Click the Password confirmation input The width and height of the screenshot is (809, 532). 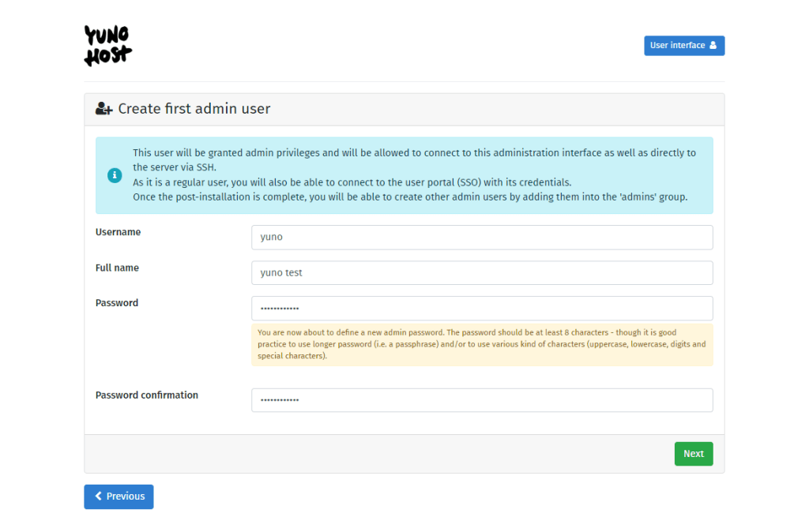click(x=482, y=400)
